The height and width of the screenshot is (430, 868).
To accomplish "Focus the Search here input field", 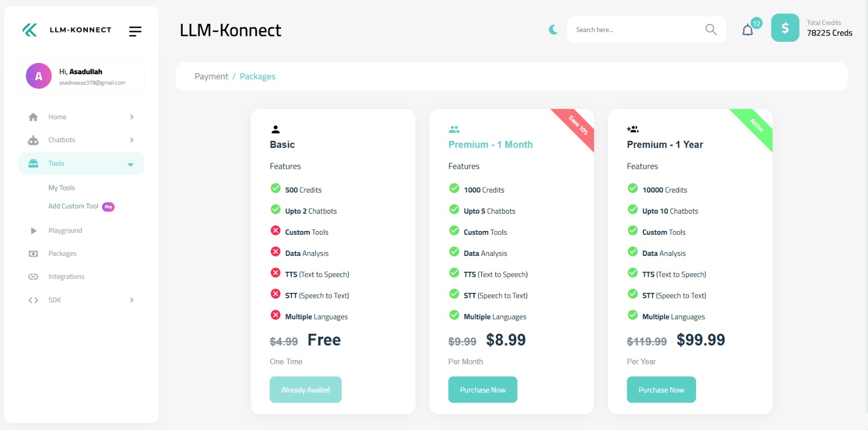I will 635,30.
